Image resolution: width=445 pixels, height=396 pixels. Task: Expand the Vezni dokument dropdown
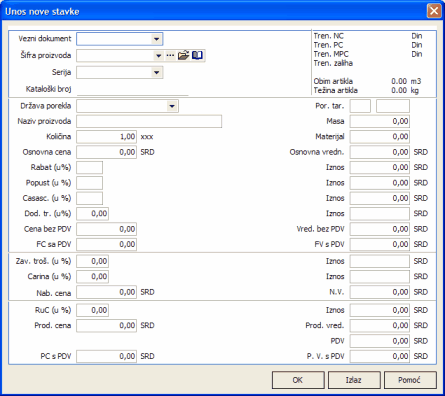point(156,39)
